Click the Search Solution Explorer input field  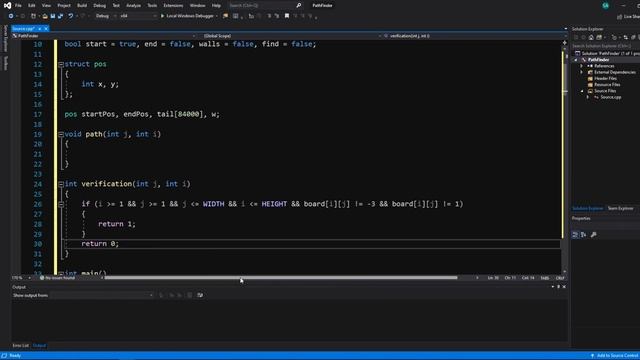pos(605,46)
